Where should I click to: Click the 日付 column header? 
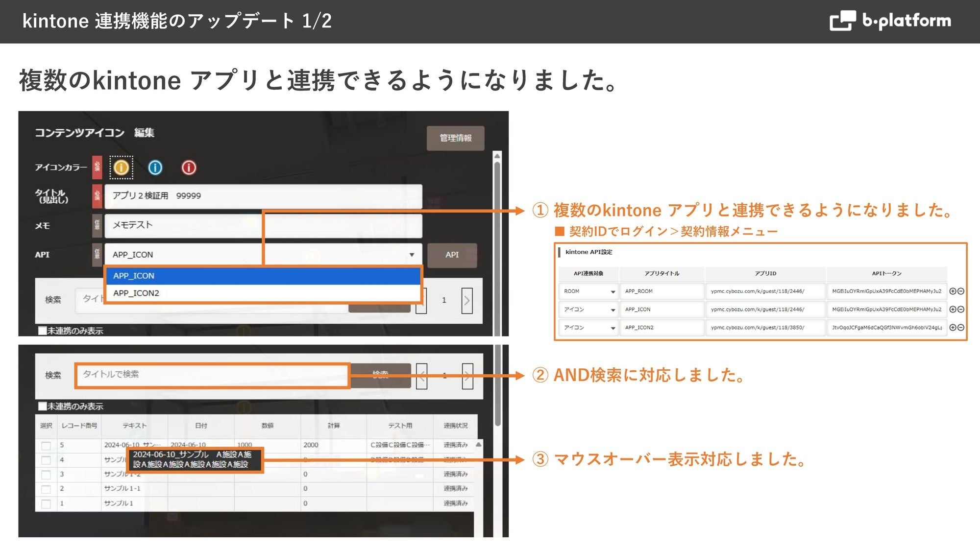click(x=201, y=426)
